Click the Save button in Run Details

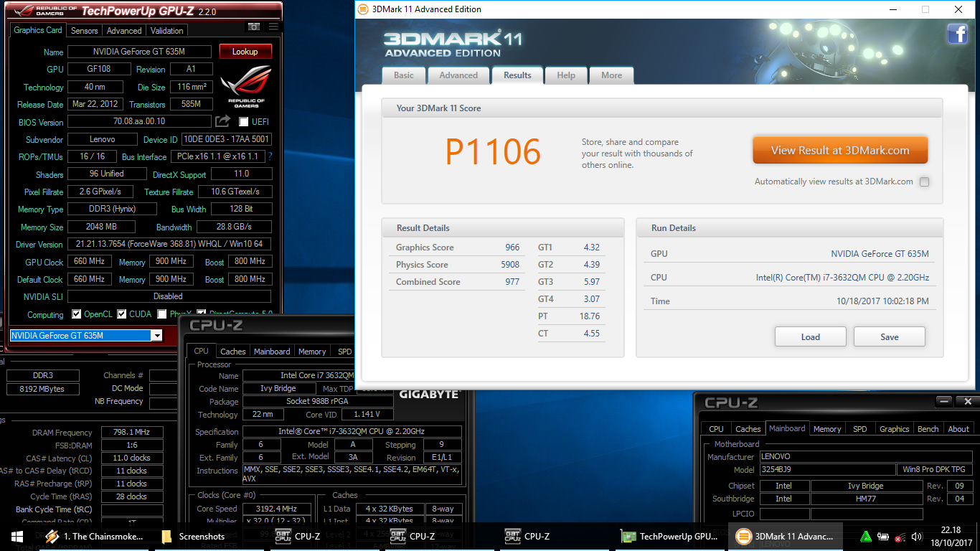(890, 336)
